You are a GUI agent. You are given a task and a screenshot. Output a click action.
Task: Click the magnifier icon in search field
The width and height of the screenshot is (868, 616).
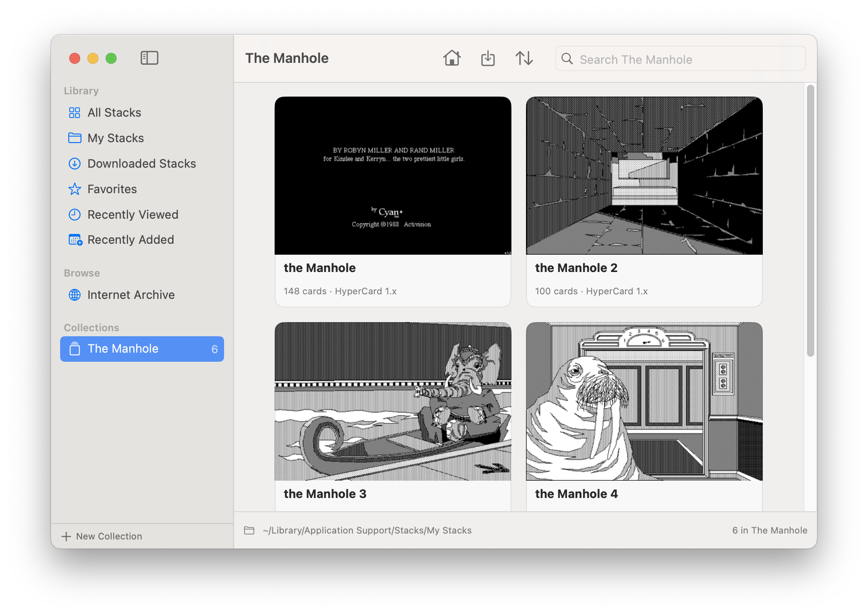point(567,59)
